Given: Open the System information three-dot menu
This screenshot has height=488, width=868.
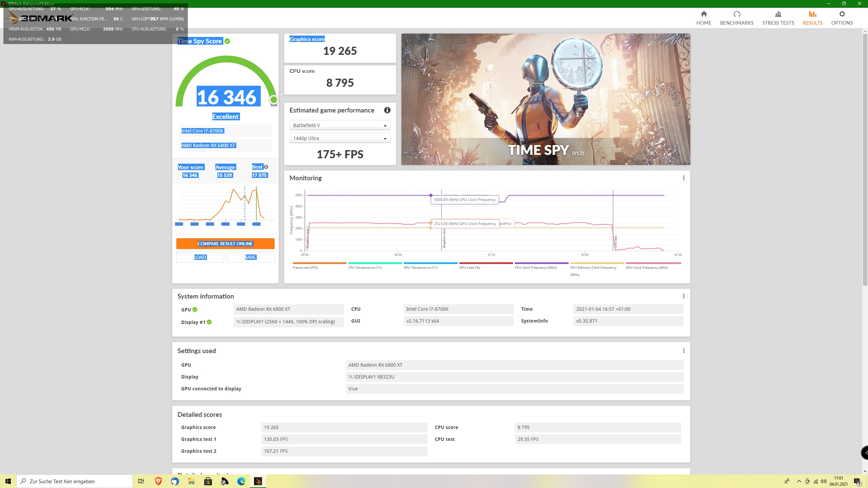Looking at the screenshot, I should tap(684, 296).
